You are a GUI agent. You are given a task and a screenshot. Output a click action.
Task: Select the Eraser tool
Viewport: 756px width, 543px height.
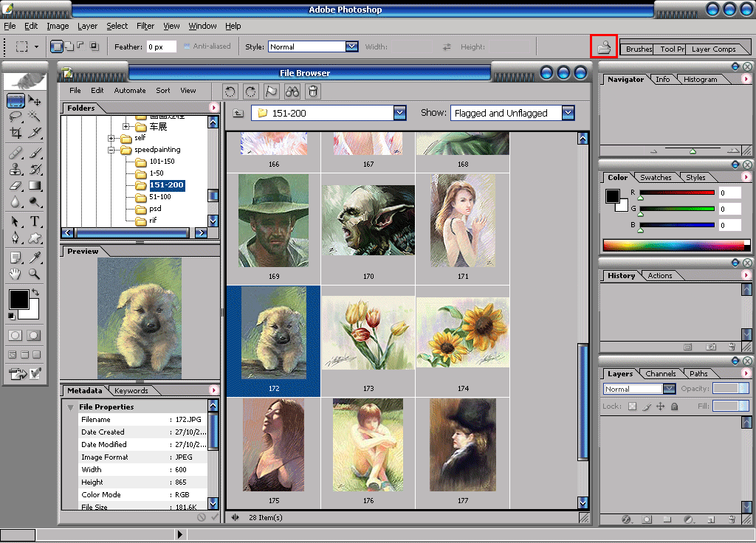pyautogui.click(x=16, y=185)
